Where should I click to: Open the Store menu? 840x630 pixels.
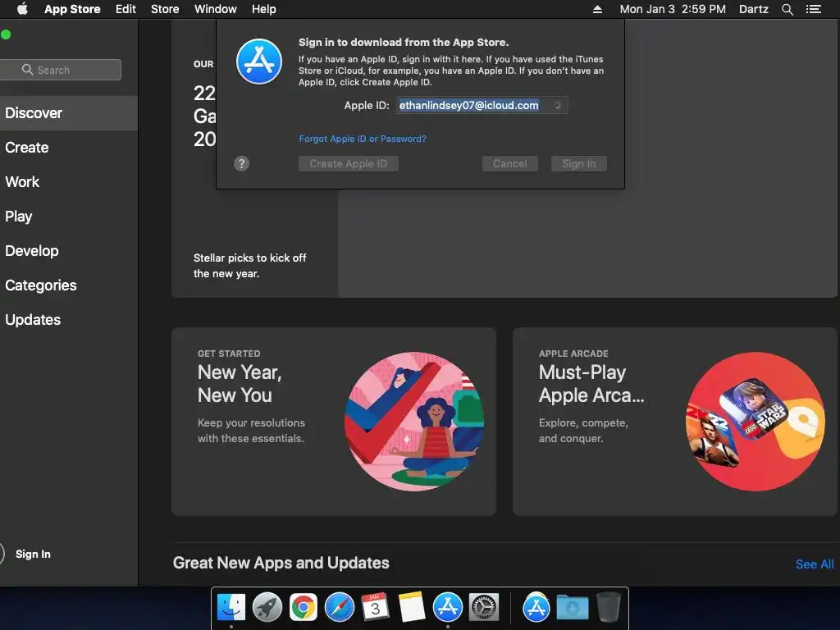click(x=165, y=9)
